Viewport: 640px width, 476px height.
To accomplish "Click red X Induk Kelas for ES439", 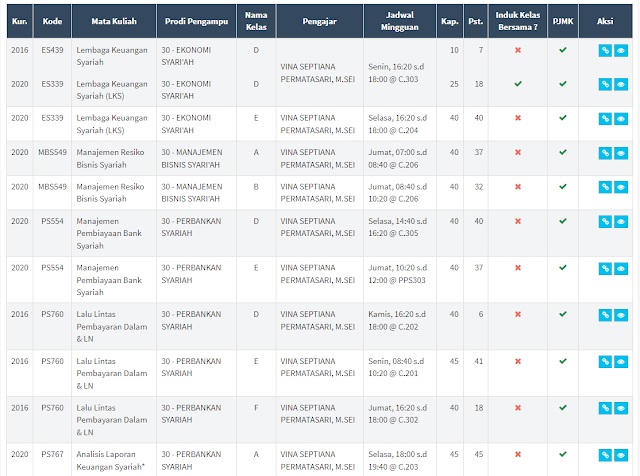I will [518, 50].
